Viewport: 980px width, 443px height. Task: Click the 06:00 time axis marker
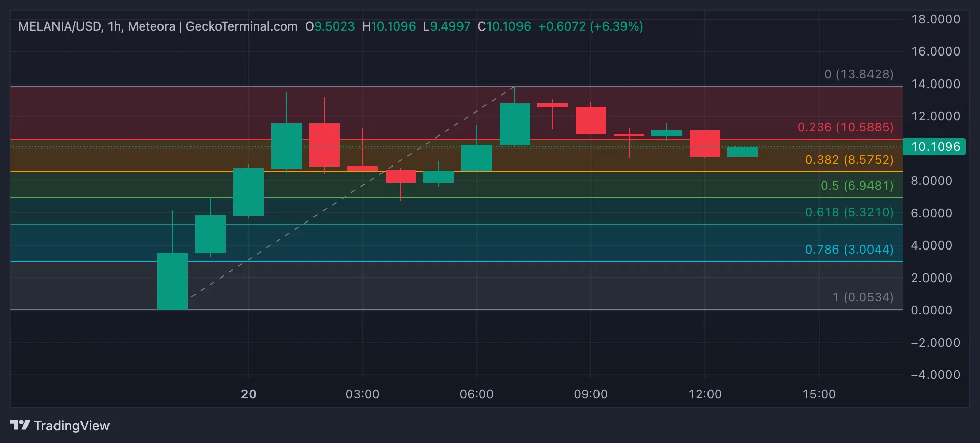click(477, 394)
